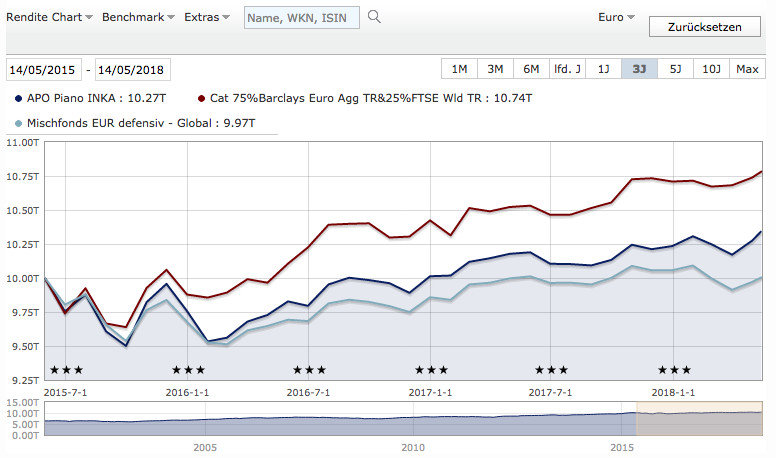Viewport: 776px width, 458px height.
Task: Click the star rating at 2016-1-1
Action: point(188,370)
